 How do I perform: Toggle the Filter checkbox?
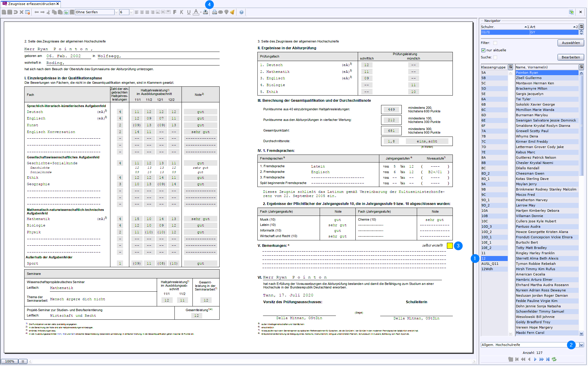[x=495, y=43]
